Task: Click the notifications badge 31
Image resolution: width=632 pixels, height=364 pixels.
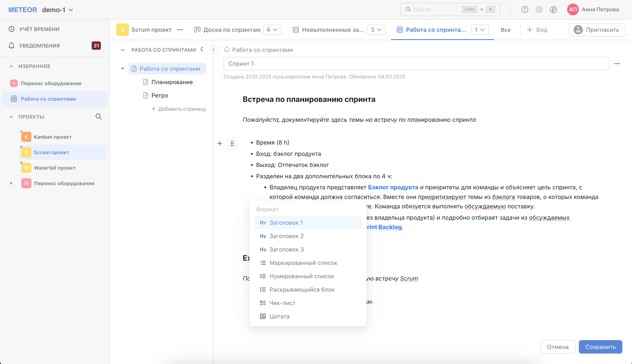Action: pyautogui.click(x=96, y=46)
